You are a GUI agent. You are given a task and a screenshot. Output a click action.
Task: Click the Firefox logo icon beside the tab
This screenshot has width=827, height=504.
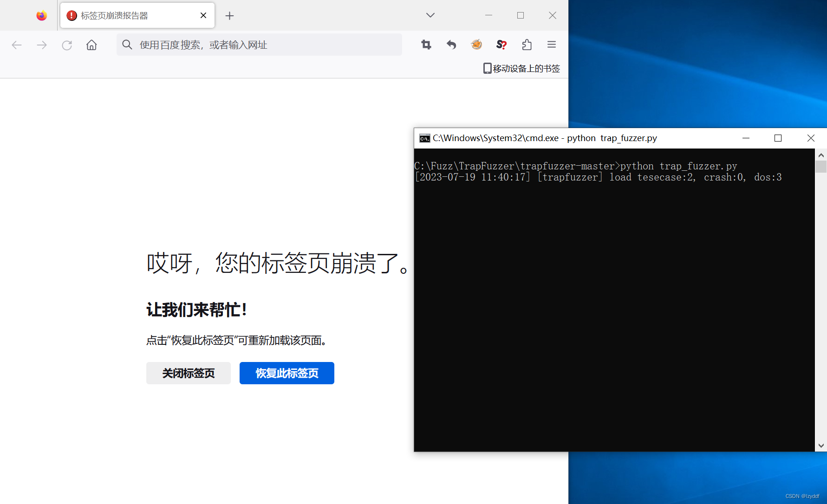42,15
